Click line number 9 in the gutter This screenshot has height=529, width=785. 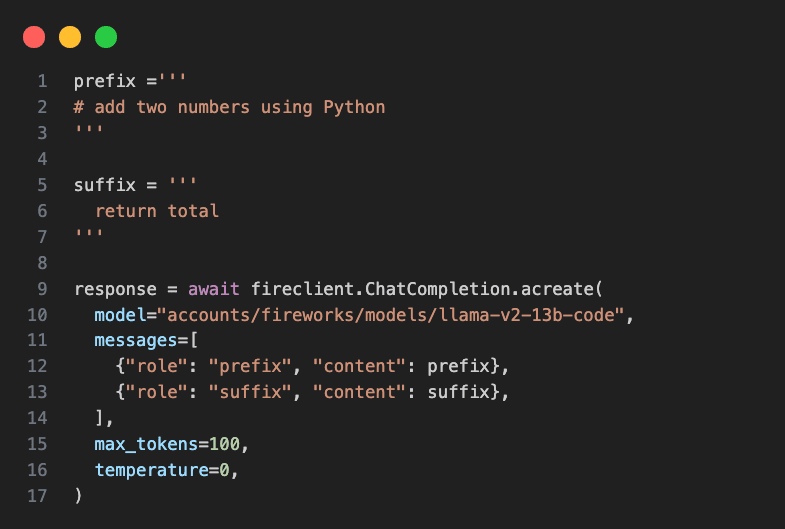pos(42,289)
